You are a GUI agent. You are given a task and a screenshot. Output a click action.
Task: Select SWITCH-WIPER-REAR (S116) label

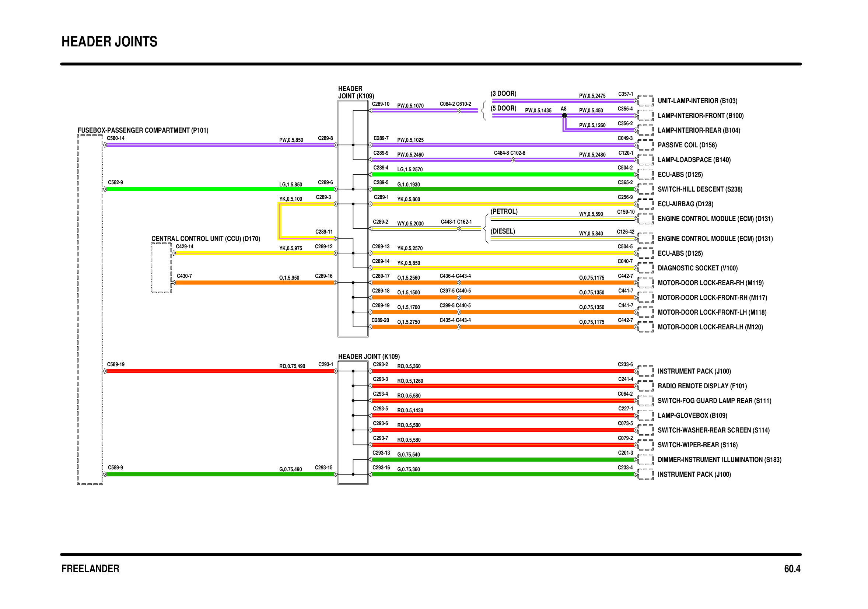point(697,445)
